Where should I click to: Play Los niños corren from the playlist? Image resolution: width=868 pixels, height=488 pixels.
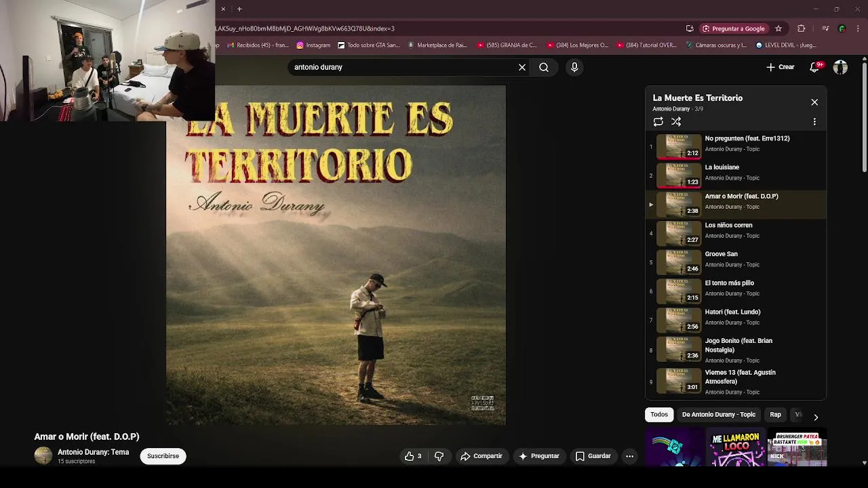[x=736, y=233]
